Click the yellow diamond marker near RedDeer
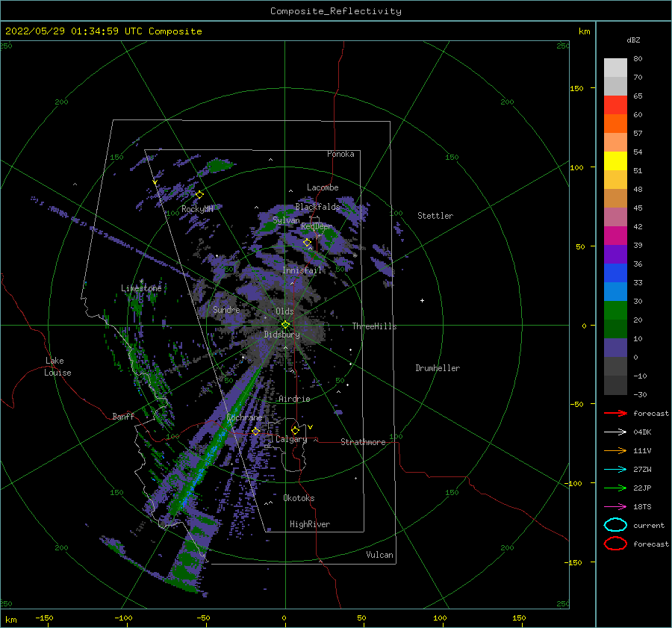This screenshot has width=672, height=628. click(x=307, y=243)
